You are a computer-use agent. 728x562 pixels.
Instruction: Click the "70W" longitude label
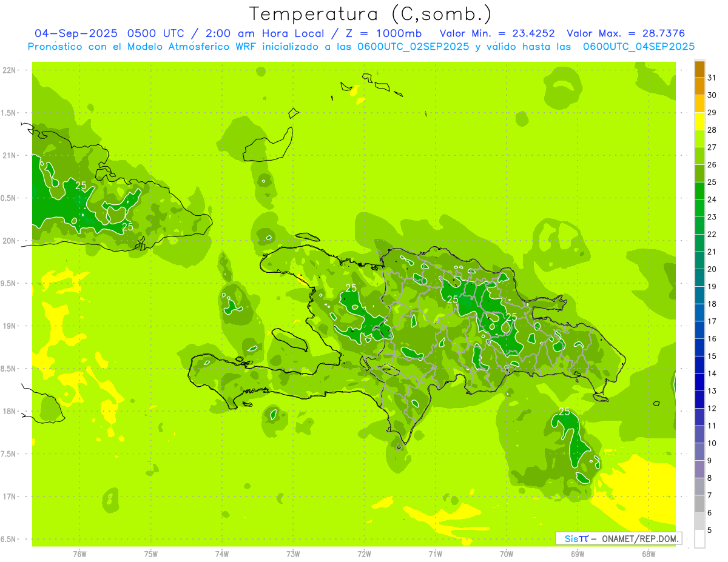click(507, 554)
